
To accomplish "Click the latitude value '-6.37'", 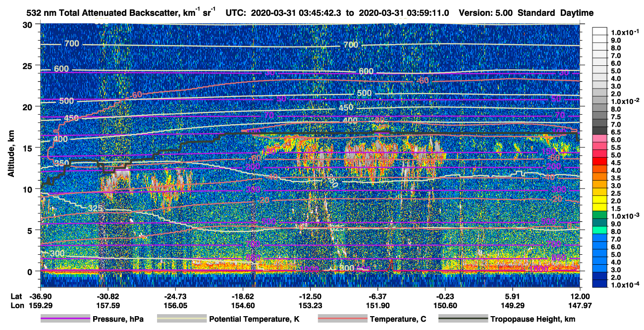I will point(378,296).
